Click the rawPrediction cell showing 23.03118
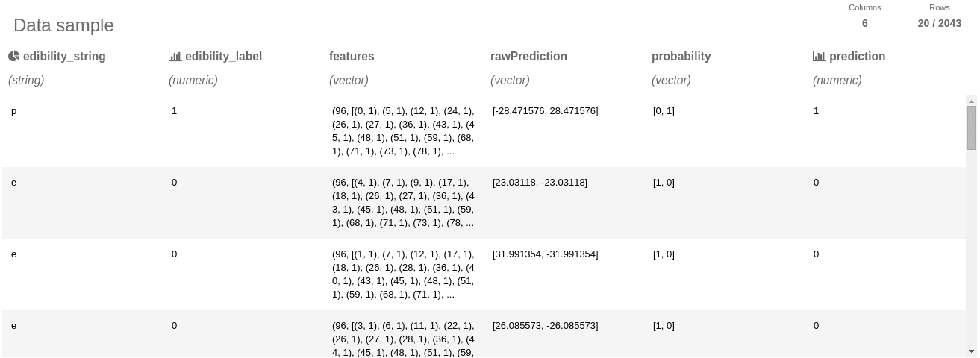 540,183
